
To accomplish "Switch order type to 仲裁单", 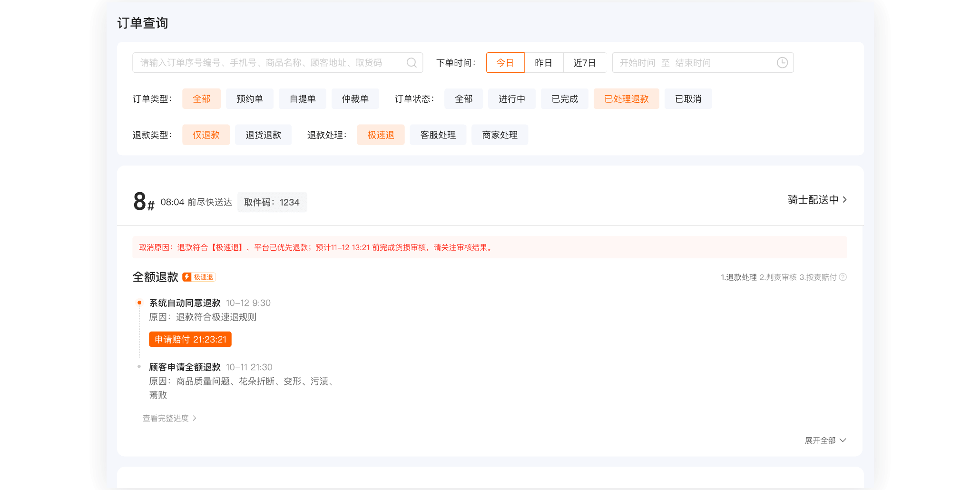I will pos(355,98).
